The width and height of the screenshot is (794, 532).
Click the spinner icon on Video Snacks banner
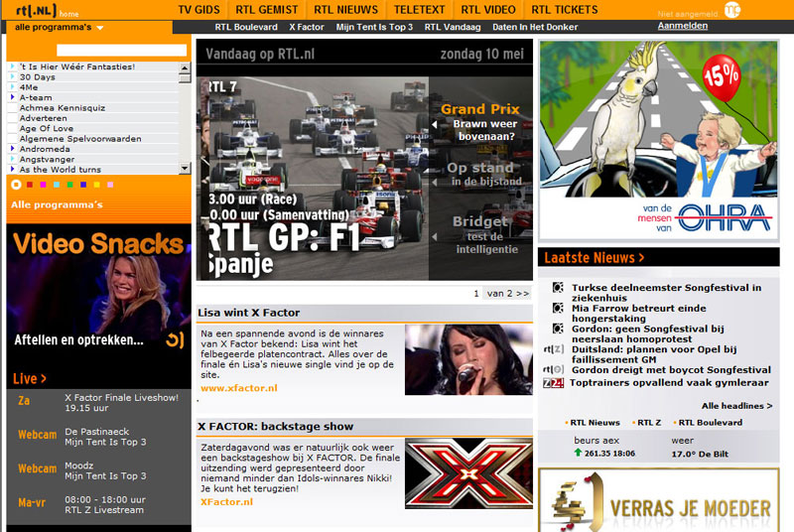point(173,340)
